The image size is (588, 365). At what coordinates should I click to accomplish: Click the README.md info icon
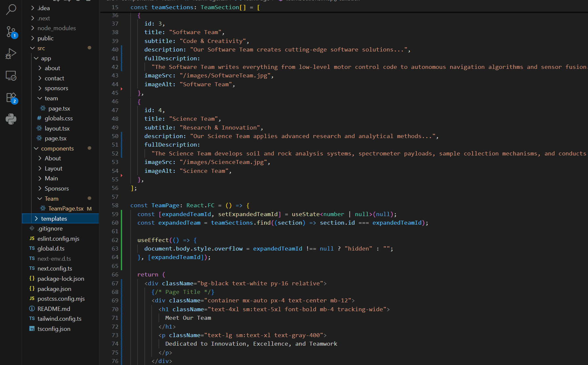click(32, 309)
